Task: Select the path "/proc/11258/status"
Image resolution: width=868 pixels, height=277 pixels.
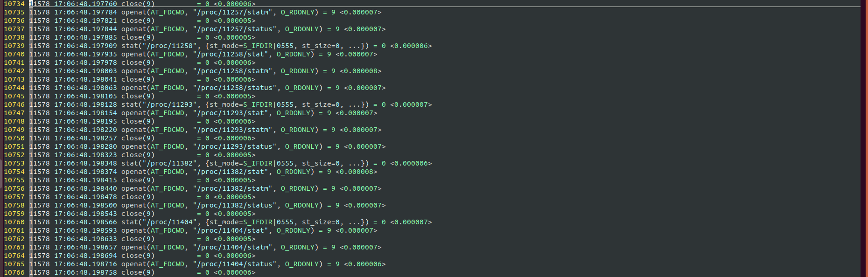Action: point(235,88)
